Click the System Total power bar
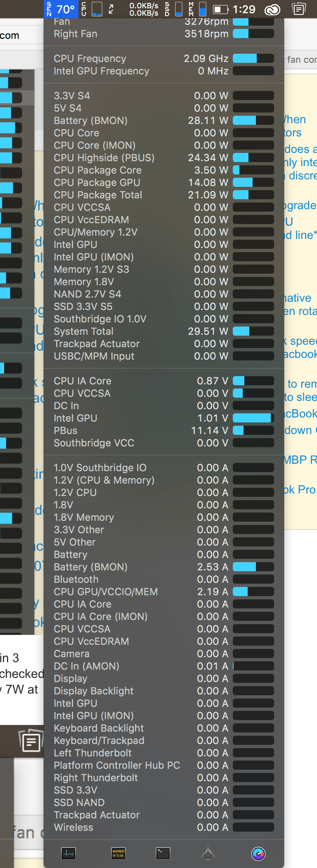 [253, 331]
